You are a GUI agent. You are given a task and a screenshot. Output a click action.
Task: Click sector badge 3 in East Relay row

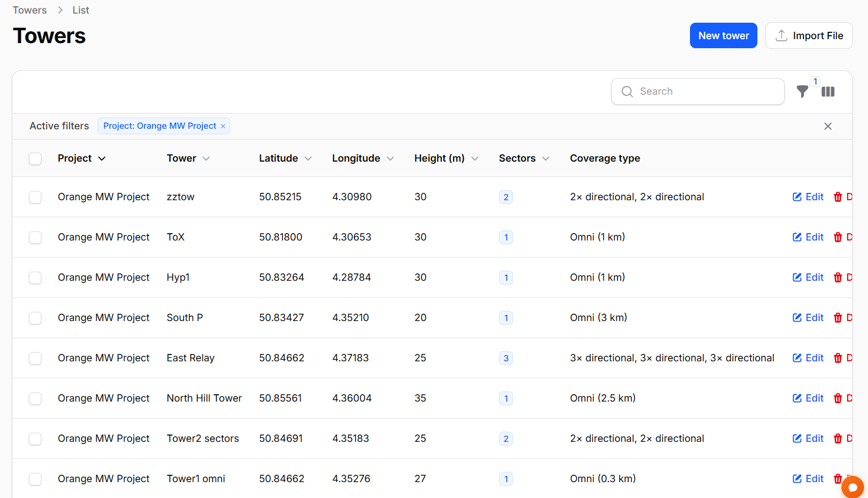(x=506, y=358)
